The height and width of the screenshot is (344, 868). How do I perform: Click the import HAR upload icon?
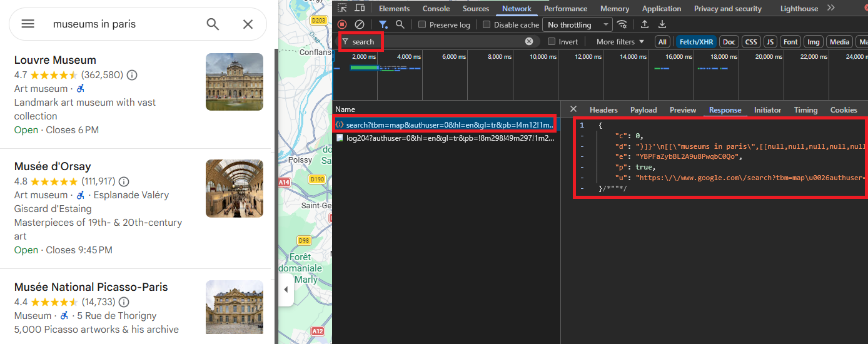645,24
